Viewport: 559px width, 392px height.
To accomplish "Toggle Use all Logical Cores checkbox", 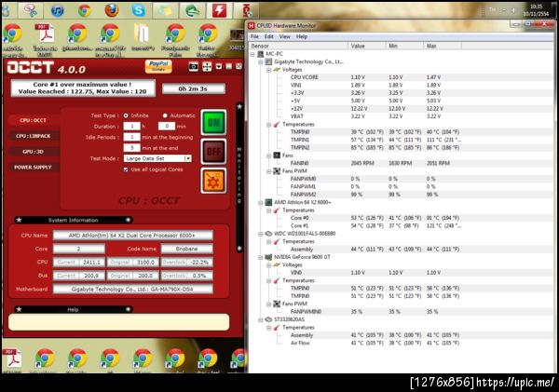I will pyautogui.click(x=126, y=169).
